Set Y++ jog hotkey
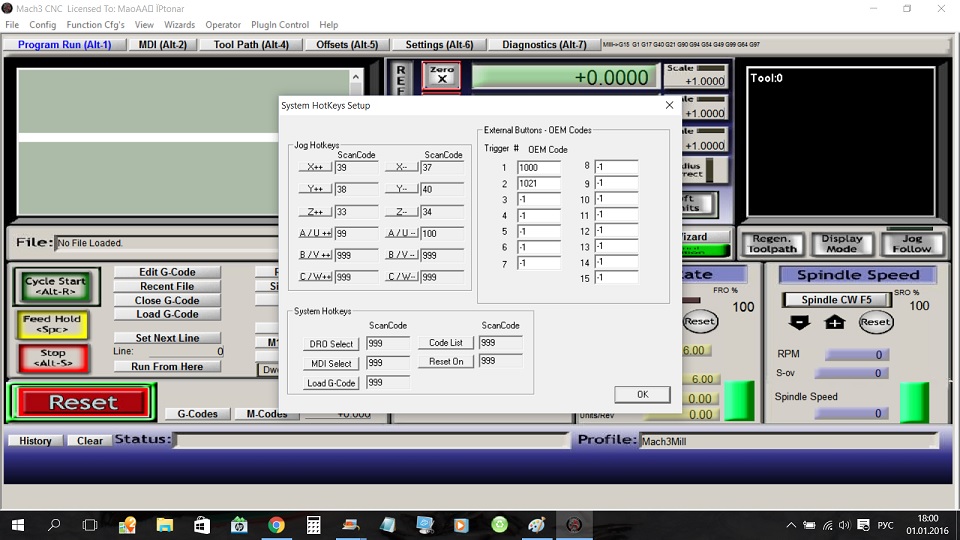The width and height of the screenshot is (960, 540). coord(315,189)
